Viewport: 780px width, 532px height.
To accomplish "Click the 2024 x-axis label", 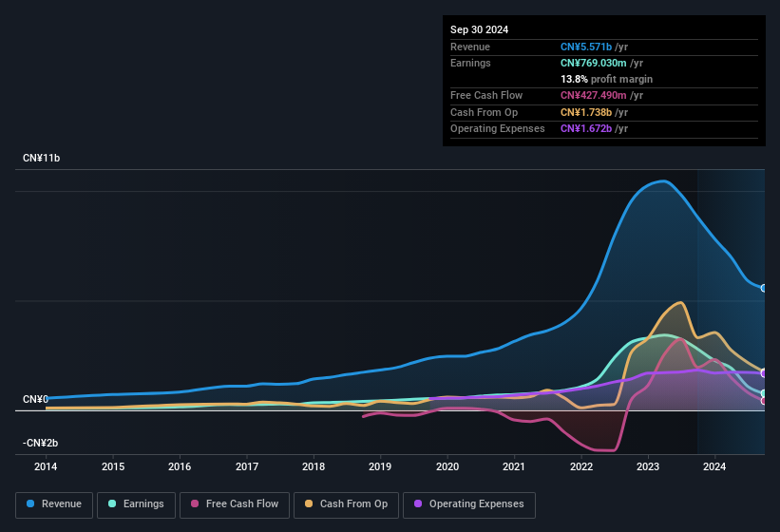I will click(714, 466).
